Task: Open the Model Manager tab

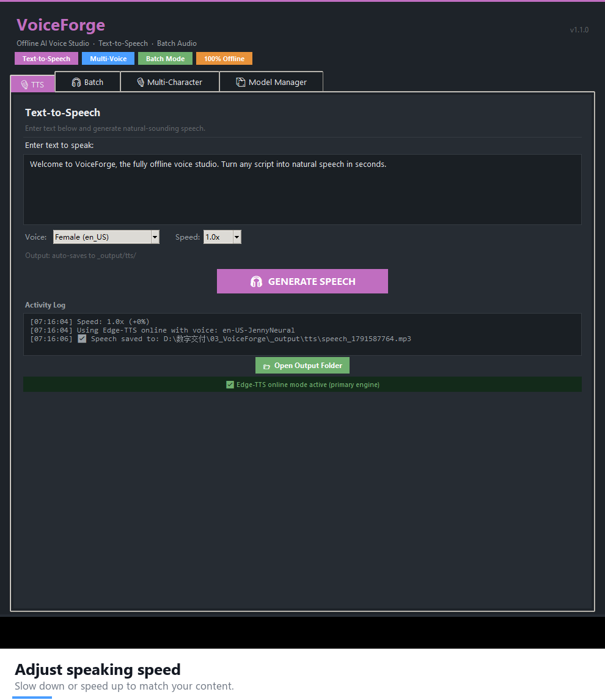Action: [x=271, y=82]
